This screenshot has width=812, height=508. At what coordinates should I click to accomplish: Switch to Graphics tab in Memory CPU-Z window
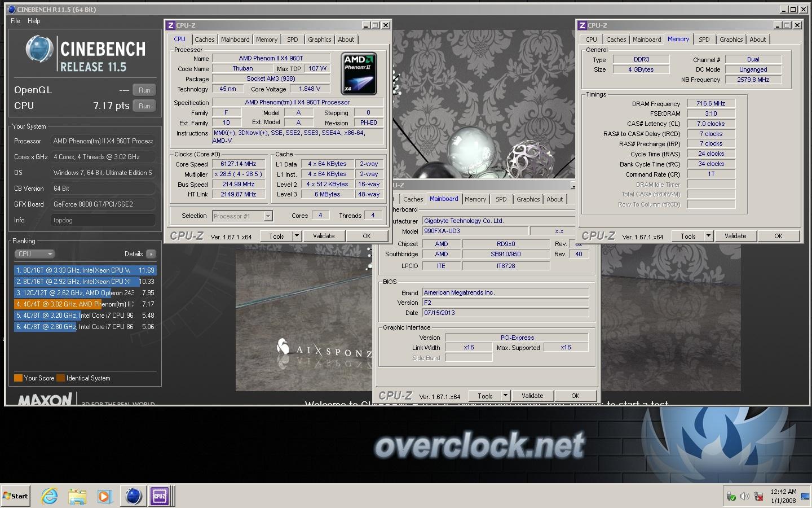731,40
